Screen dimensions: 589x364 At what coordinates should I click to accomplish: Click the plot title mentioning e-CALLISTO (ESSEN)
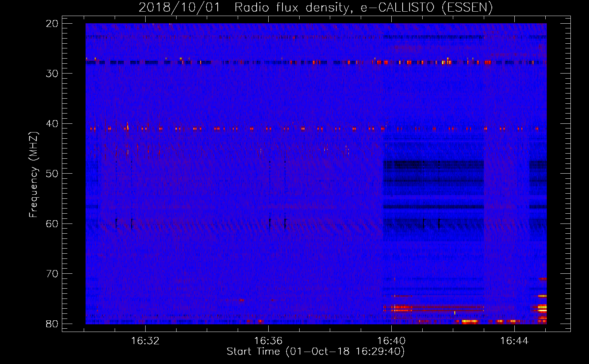point(316,7)
